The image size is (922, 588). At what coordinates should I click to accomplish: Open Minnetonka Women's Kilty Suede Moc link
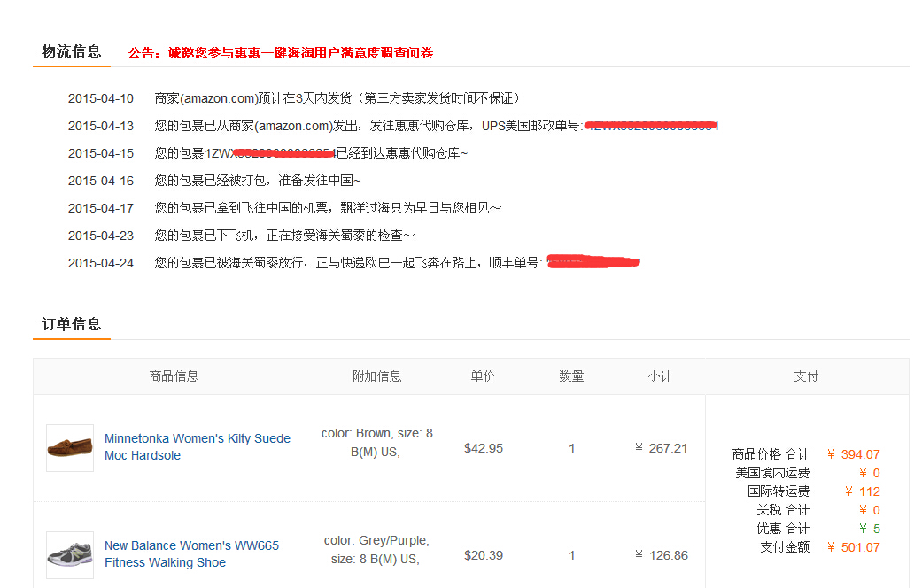(197, 447)
